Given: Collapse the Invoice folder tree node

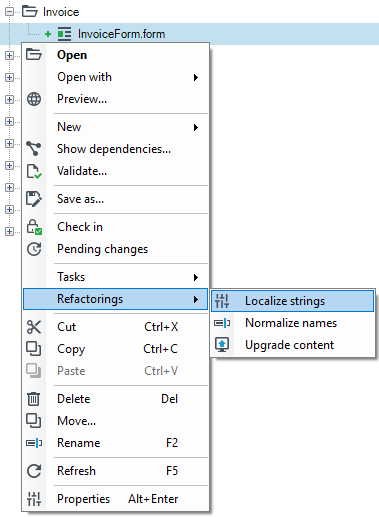Looking at the screenshot, I should 9,12.
